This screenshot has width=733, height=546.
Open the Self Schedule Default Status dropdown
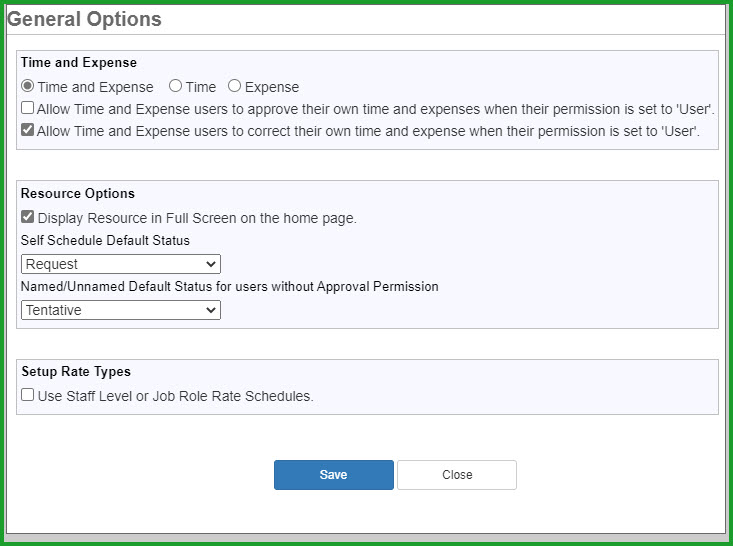(x=121, y=264)
